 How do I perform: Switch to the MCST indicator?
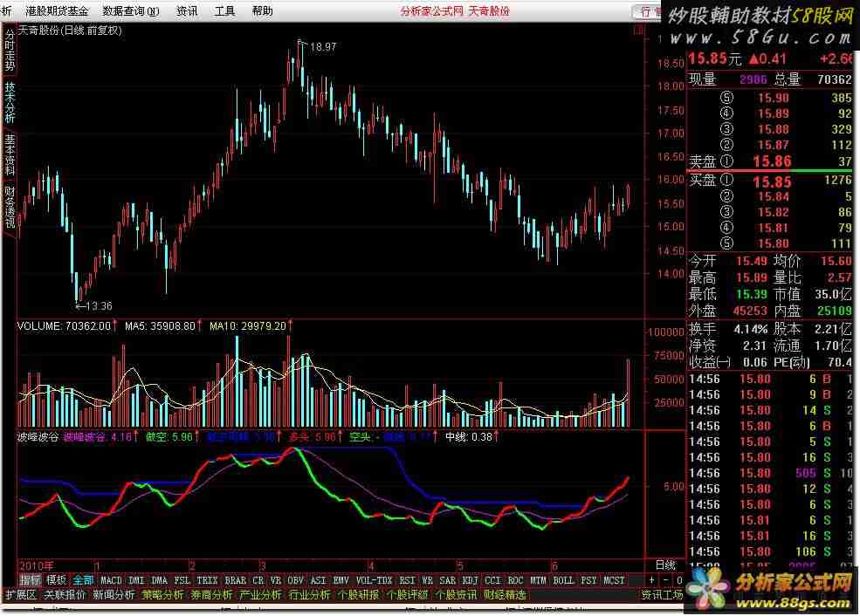tap(615, 580)
